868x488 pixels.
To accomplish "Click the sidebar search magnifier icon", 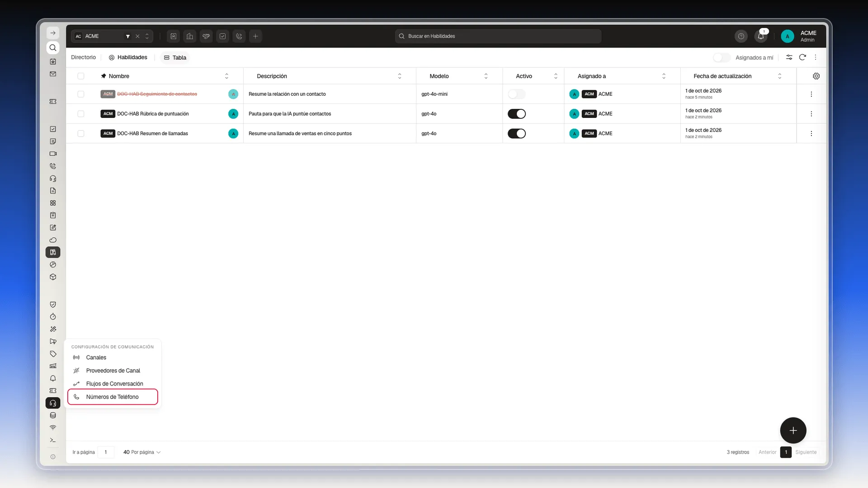I will [x=53, y=48].
